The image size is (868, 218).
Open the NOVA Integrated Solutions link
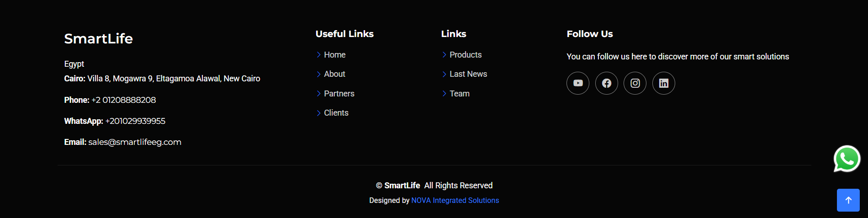pyautogui.click(x=455, y=201)
